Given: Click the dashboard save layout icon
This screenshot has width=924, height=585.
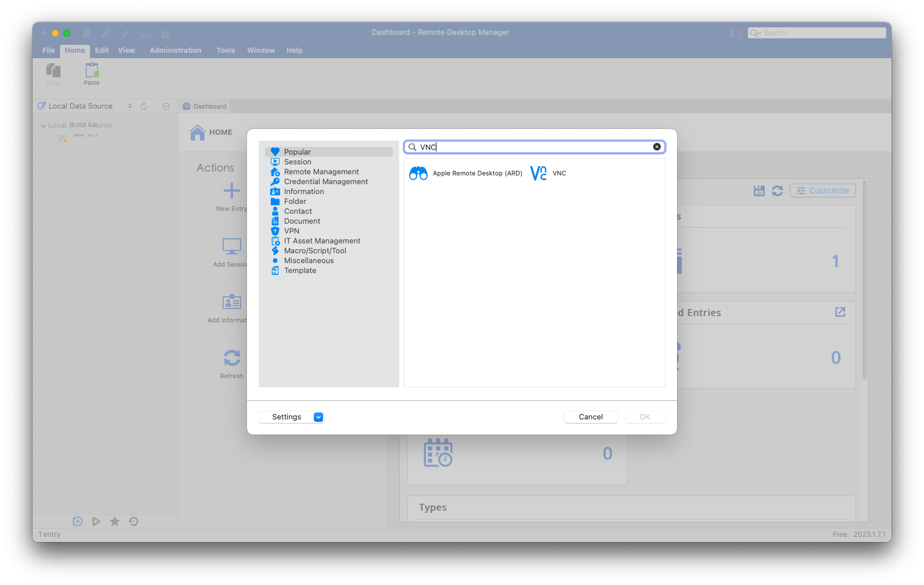Looking at the screenshot, I should (x=759, y=191).
